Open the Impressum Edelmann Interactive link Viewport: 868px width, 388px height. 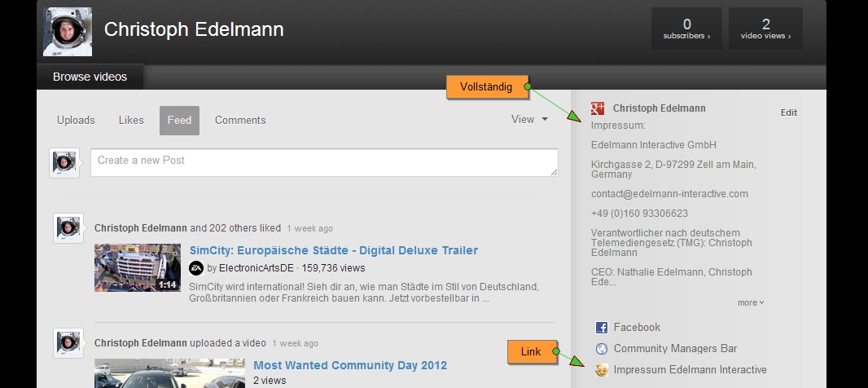(x=690, y=370)
